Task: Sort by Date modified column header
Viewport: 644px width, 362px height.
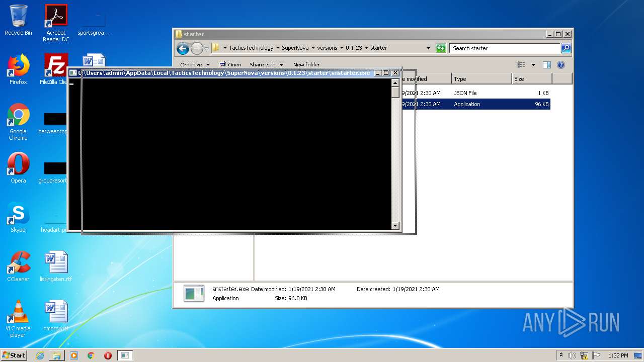Action: (x=426, y=79)
